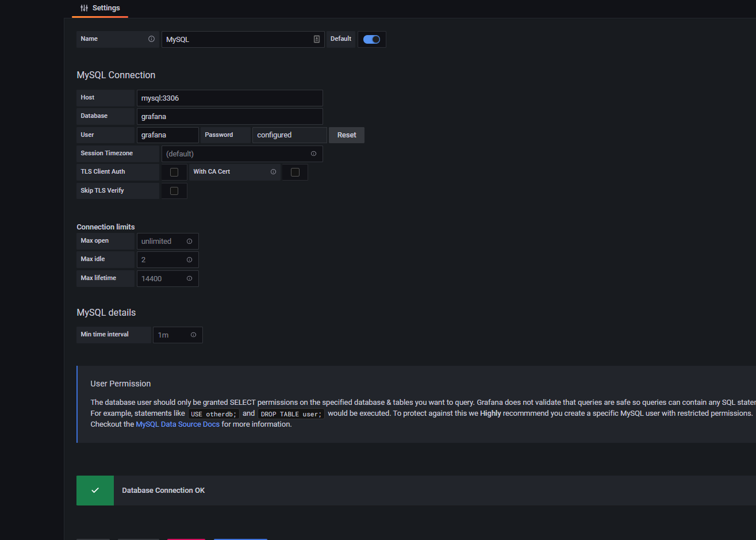Edit the Max lifetime field

(168, 278)
